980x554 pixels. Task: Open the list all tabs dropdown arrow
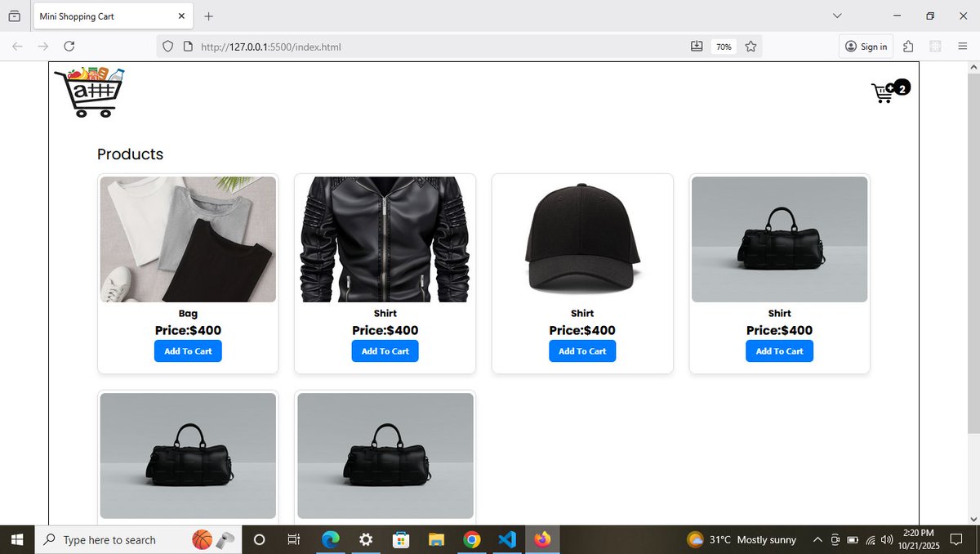tap(837, 16)
